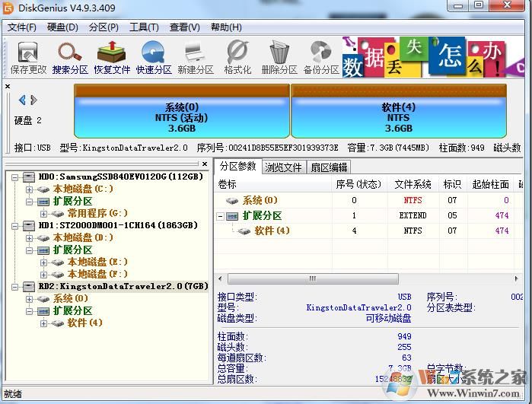Click the 快速分区 (Quick Partition) icon
532x404 pixels.
point(154,57)
